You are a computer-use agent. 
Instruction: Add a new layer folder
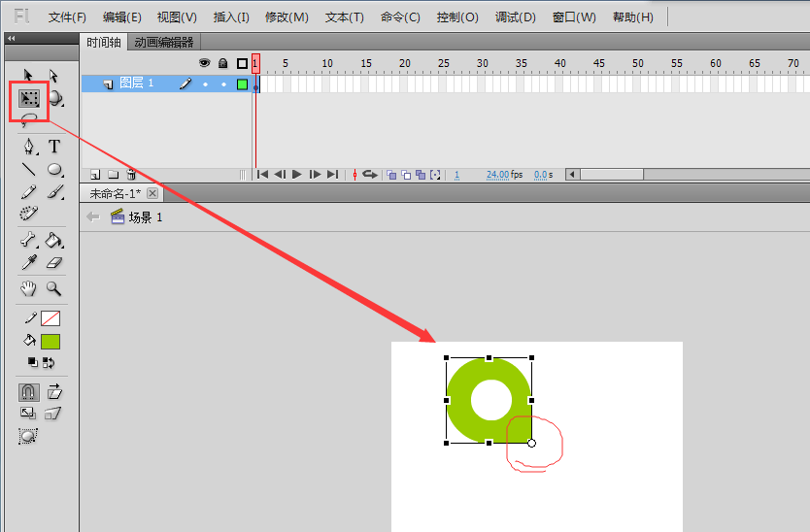click(x=113, y=175)
